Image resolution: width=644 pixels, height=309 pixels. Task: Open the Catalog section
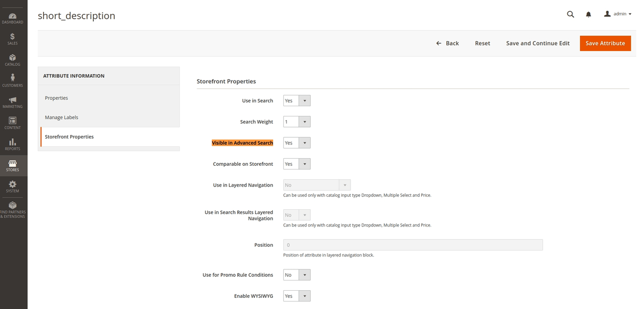tap(12, 59)
